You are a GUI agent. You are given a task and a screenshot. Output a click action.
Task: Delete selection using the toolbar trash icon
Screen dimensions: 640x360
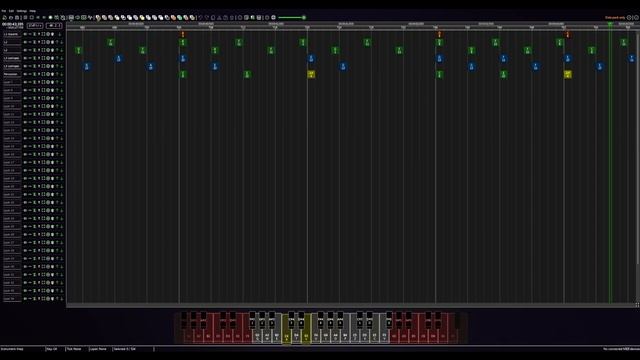pyautogui.click(x=231, y=18)
